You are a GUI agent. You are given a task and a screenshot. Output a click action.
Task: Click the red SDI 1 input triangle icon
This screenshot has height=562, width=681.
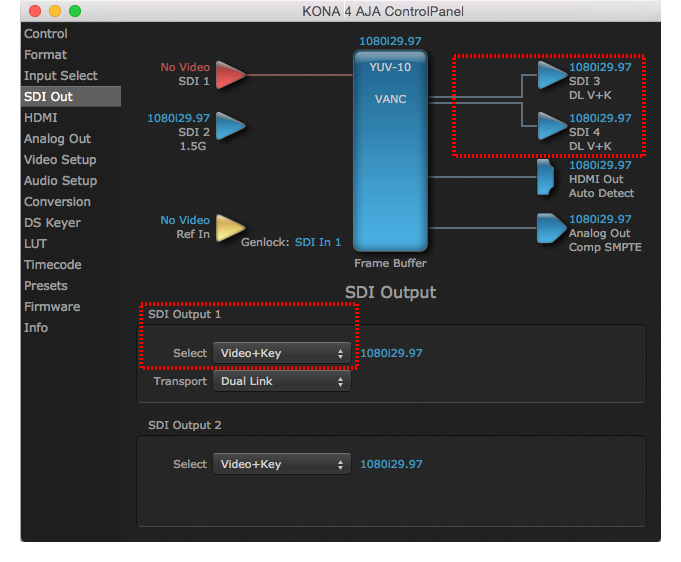coord(230,75)
